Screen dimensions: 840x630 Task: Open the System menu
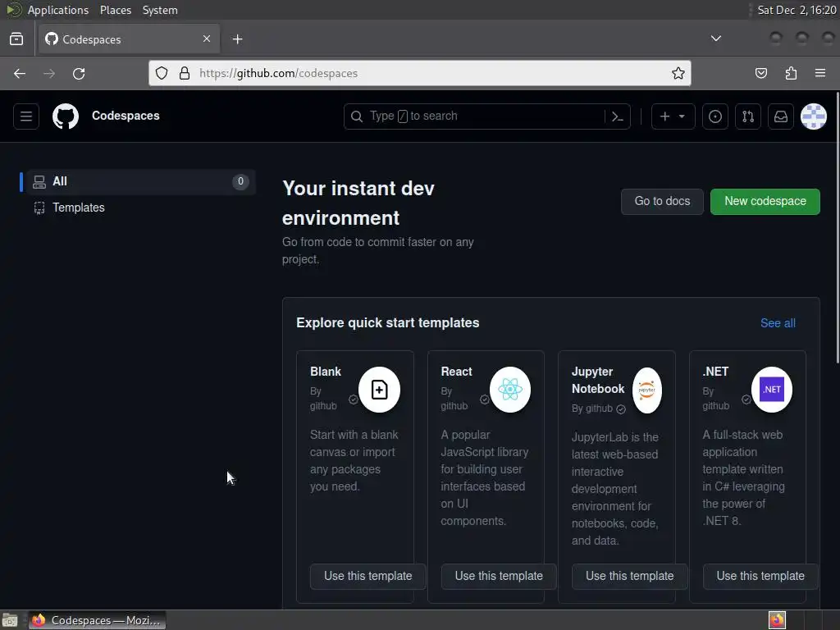click(160, 10)
